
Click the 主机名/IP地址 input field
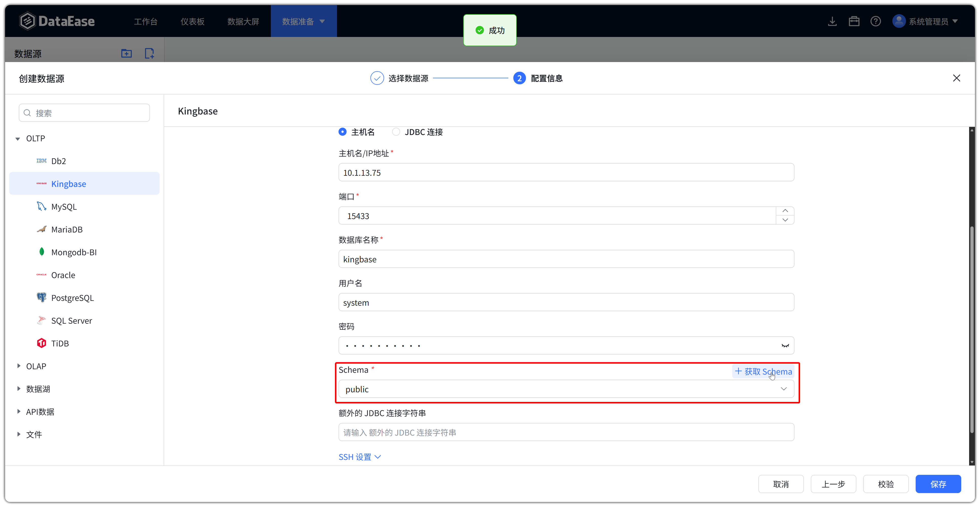(566, 173)
